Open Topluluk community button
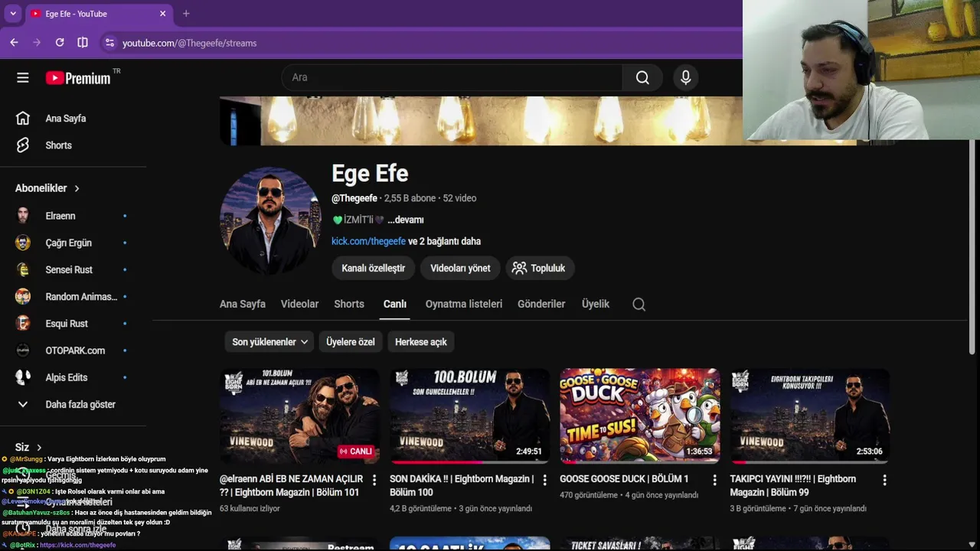The image size is (980, 551). click(538, 268)
